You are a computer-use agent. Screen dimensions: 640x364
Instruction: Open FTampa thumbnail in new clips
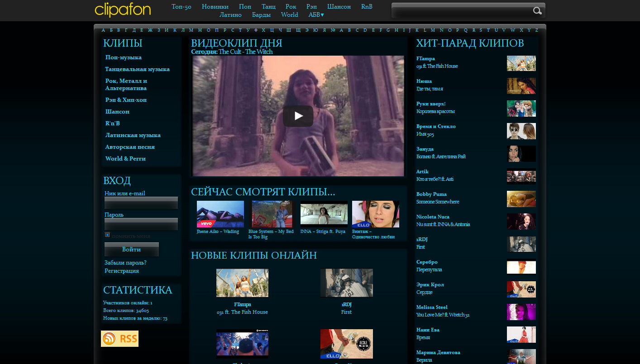(x=242, y=283)
